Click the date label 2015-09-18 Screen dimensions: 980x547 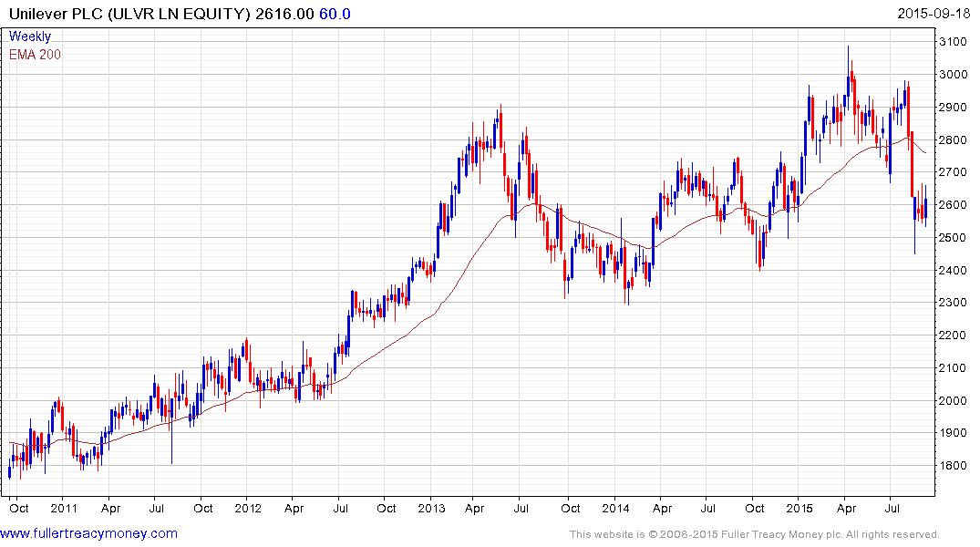(934, 13)
